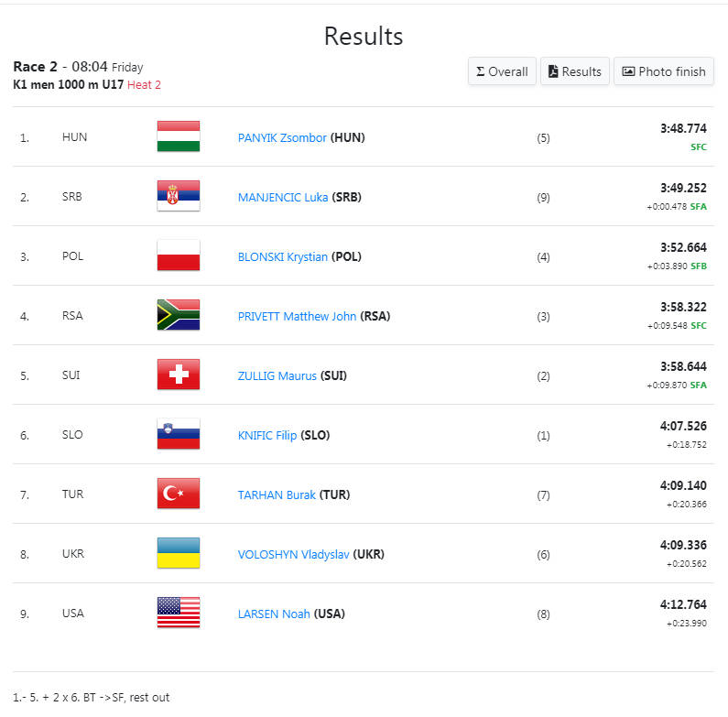Viewport: 728px width, 717px height.
Task: Open MANJENCIC Luka athlete link
Action: click(x=283, y=198)
